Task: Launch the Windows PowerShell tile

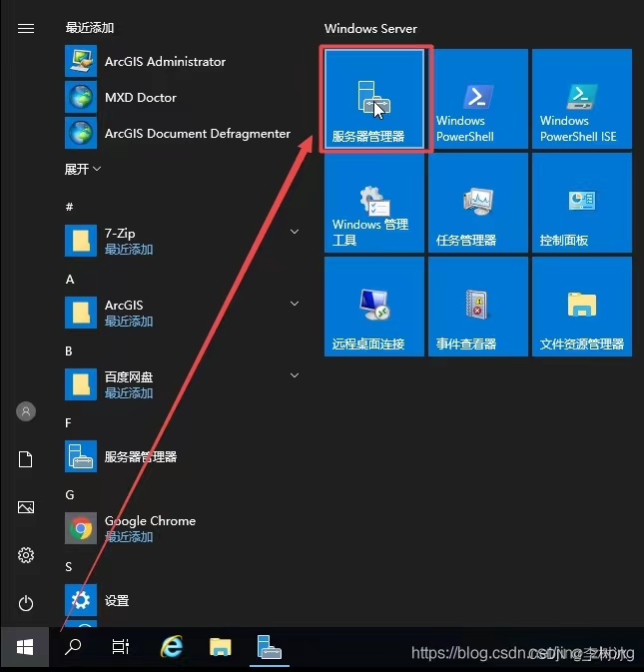Action: pyautogui.click(x=478, y=99)
